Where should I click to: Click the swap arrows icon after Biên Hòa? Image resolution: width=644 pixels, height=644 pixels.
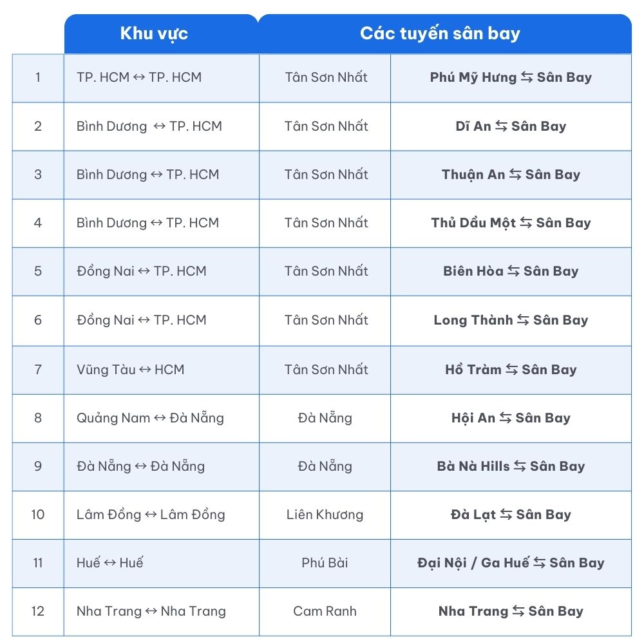[x=513, y=271]
